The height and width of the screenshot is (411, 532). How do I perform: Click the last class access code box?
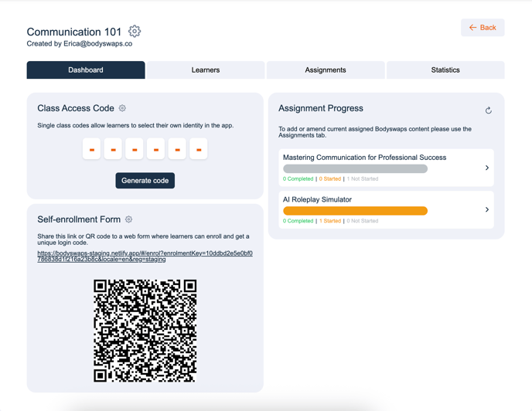pos(199,149)
